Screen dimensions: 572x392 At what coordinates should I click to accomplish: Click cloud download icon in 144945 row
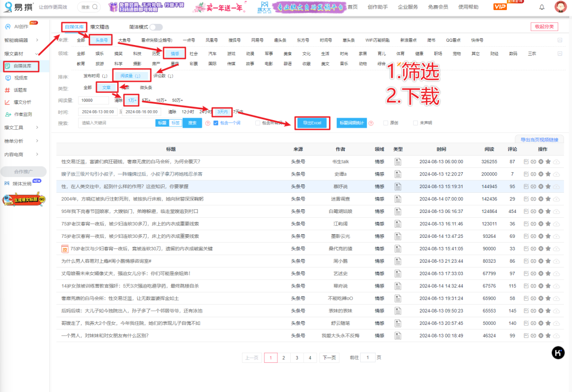coord(556,186)
